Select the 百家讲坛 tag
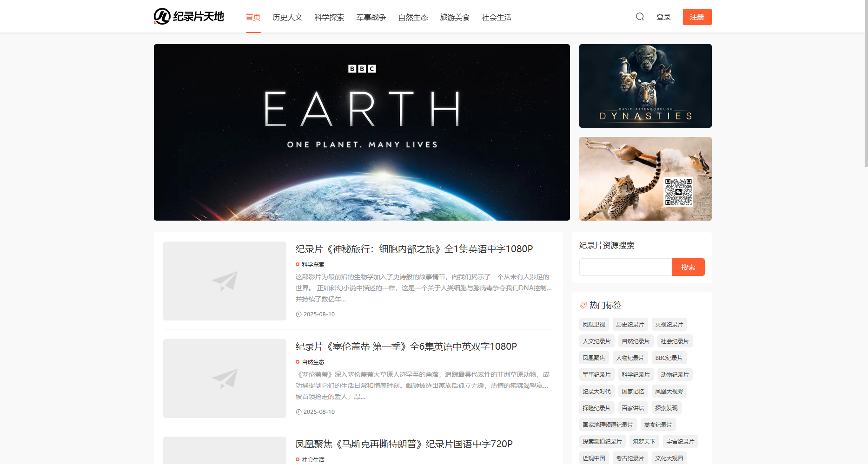 click(x=633, y=408)
